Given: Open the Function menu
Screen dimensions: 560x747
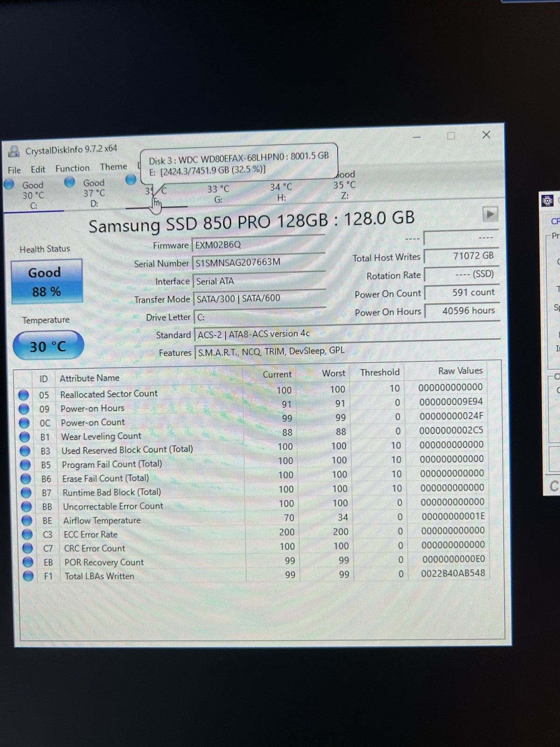Looking at the screenshot, I should point(72,168).
